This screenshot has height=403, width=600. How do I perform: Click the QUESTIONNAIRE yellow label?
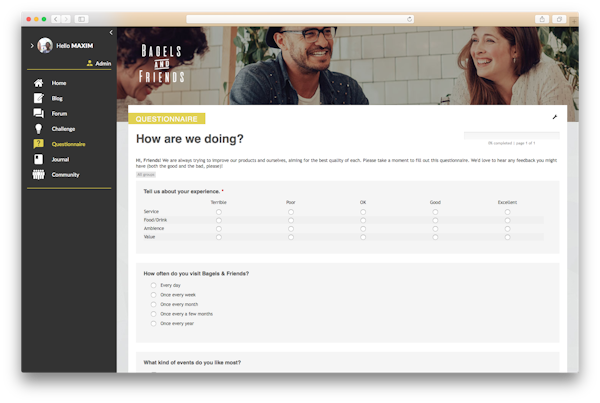pos(167,119)
